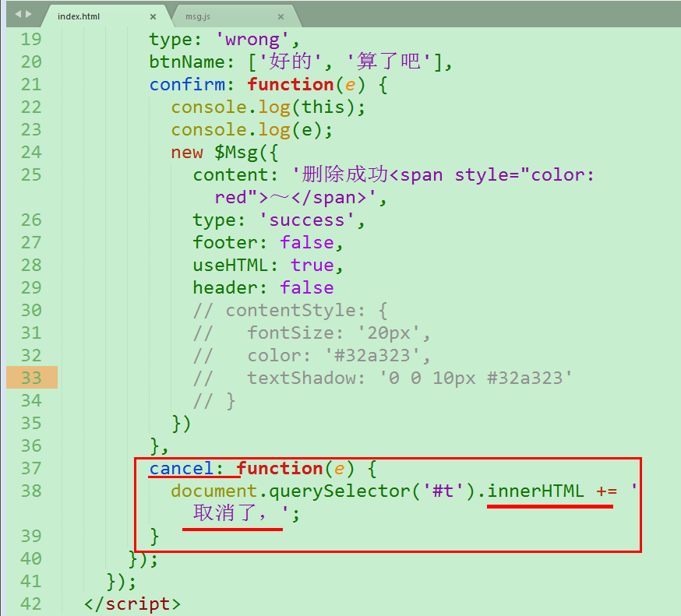Click line number 25 in gutter

[x=31, y=175]
